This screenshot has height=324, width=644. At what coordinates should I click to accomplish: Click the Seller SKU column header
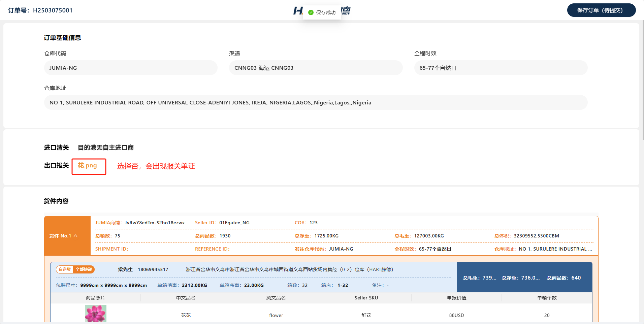coord(366,298)
